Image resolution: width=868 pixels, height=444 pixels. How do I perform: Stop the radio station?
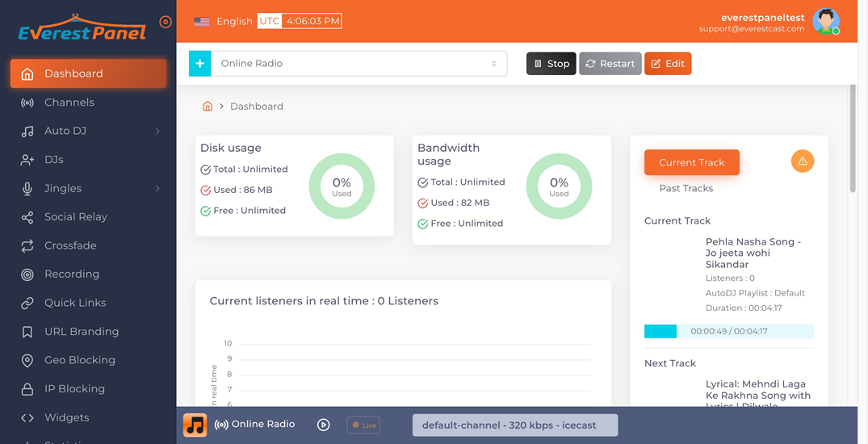point(551,64)
